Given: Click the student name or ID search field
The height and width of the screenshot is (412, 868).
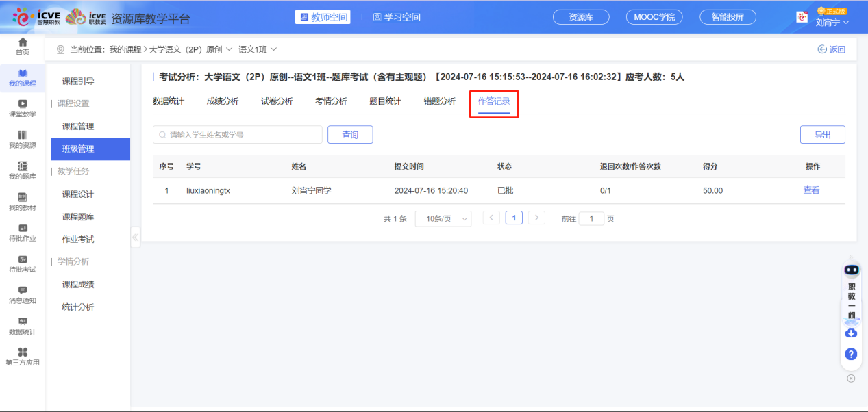Looking at the screenshot, I should point(238,135).
